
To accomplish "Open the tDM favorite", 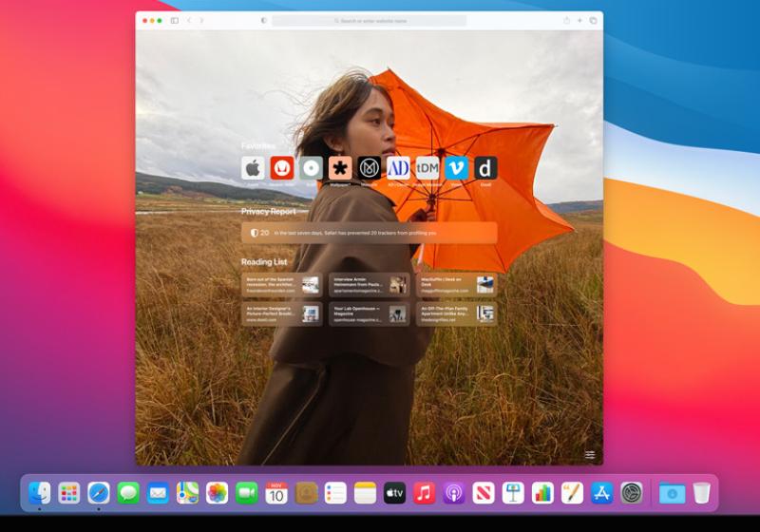I will [x=427, y=168].
